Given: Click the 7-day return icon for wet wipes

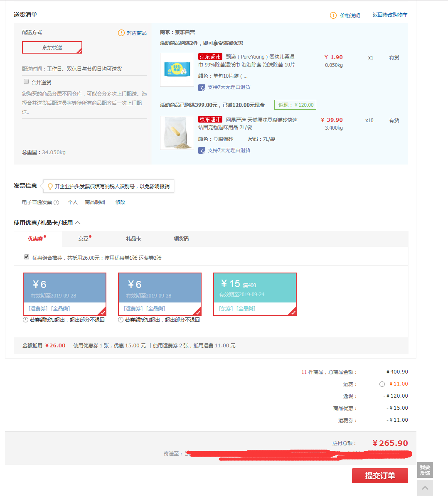Looking at the screenshot, I should coord(202,87).
